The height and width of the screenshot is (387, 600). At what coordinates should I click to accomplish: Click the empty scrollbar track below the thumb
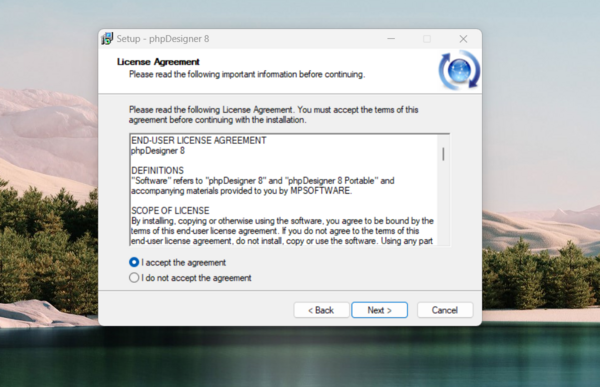pos(443,203)
